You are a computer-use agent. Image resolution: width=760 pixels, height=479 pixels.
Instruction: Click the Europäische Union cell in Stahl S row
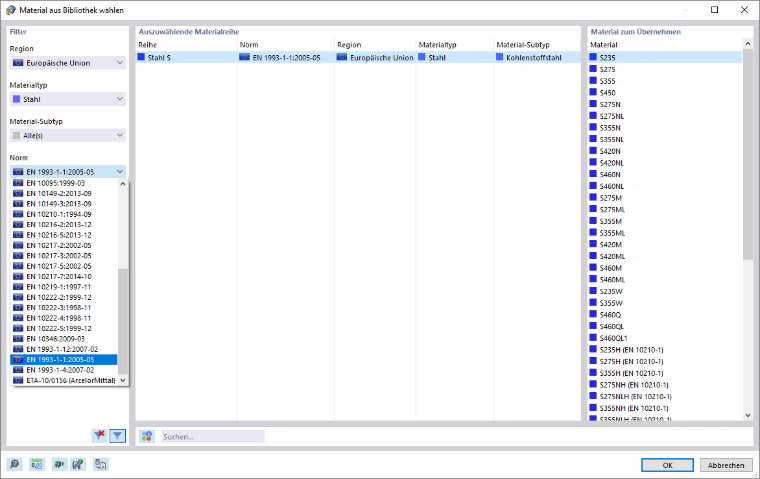(x=375, y=57)
